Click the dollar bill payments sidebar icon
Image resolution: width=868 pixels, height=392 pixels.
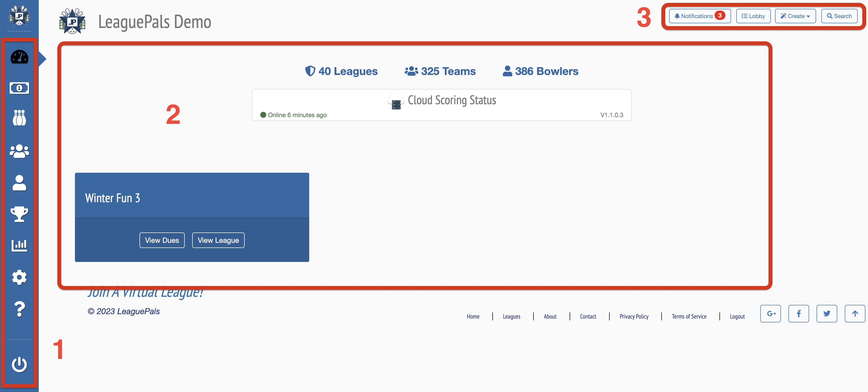[19, 88]
